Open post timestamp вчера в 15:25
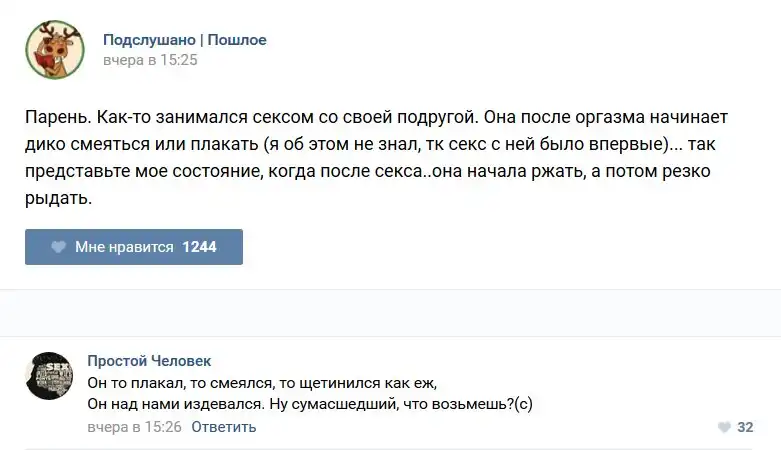 (150, 60)
